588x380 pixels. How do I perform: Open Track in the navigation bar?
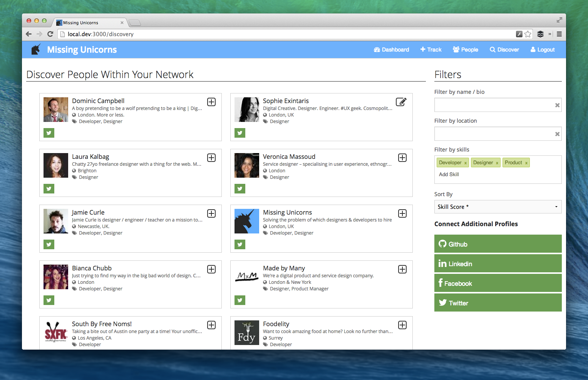tap(431, 50)
